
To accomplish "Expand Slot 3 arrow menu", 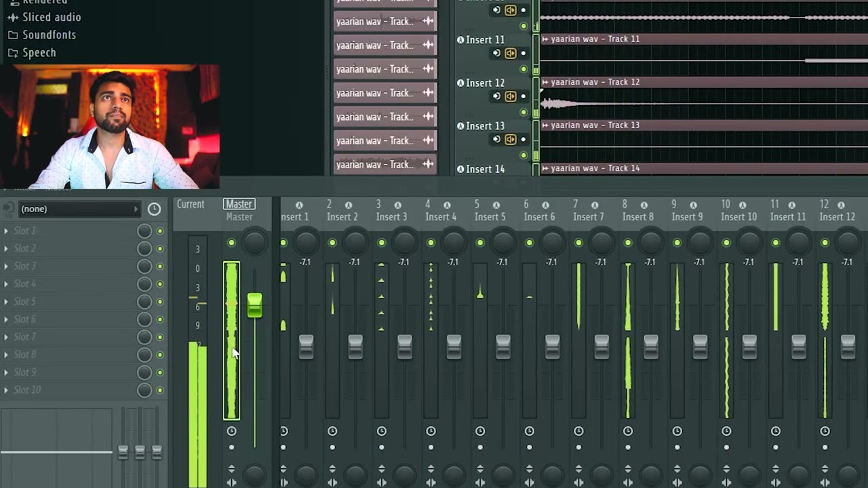I will click(6, 266).
